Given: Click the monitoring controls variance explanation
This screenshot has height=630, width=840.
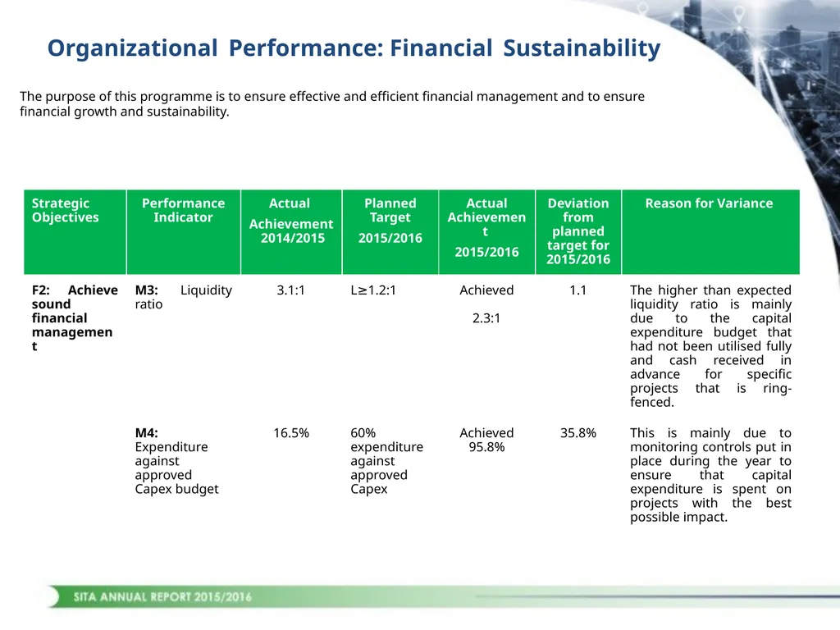Looking at the screenshot, I should (710, 475).
